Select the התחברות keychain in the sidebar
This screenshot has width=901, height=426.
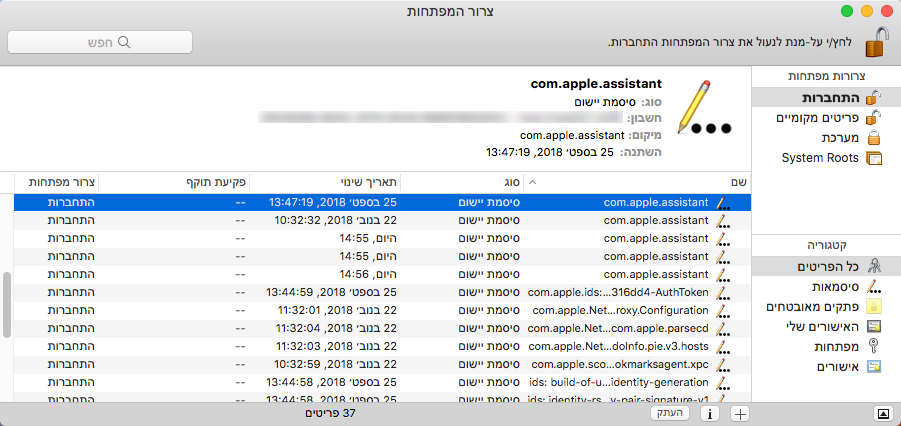pyautogui.click(x=829, y=98)
